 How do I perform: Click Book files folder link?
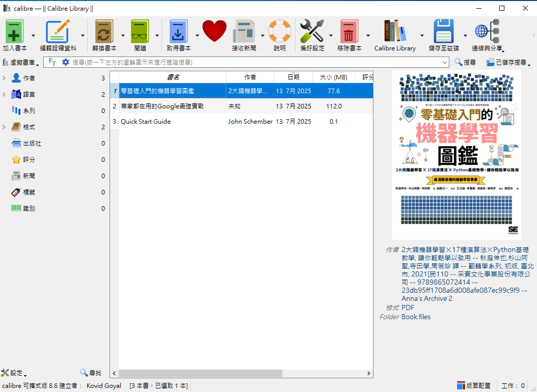(416, 317)
